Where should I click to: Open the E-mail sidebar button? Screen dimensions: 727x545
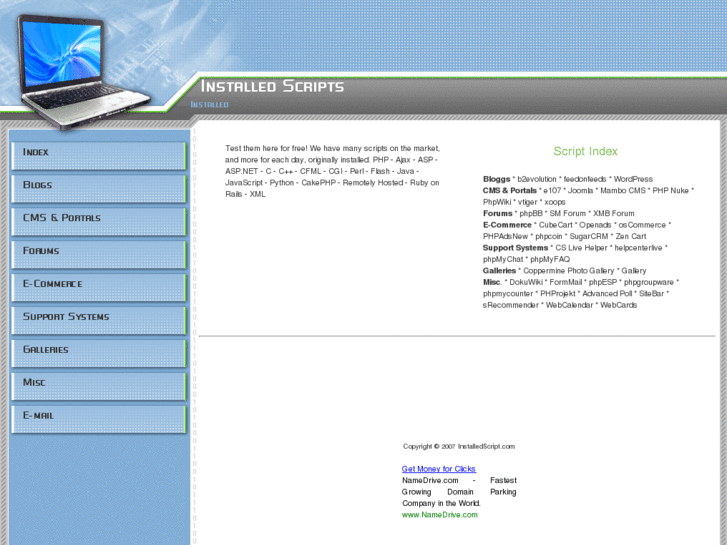pyautogui.click(x=98, y=418)
